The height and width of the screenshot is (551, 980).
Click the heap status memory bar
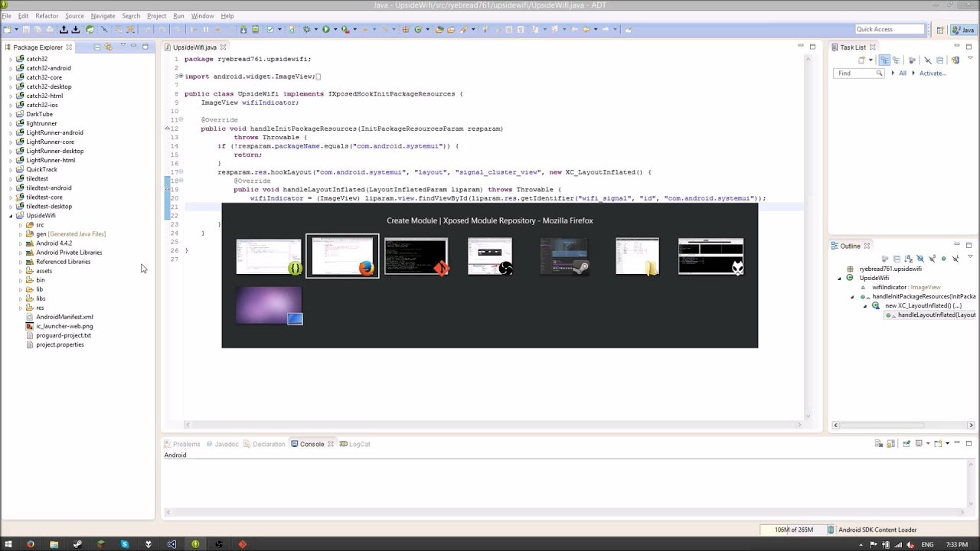(x=793, y=530)
